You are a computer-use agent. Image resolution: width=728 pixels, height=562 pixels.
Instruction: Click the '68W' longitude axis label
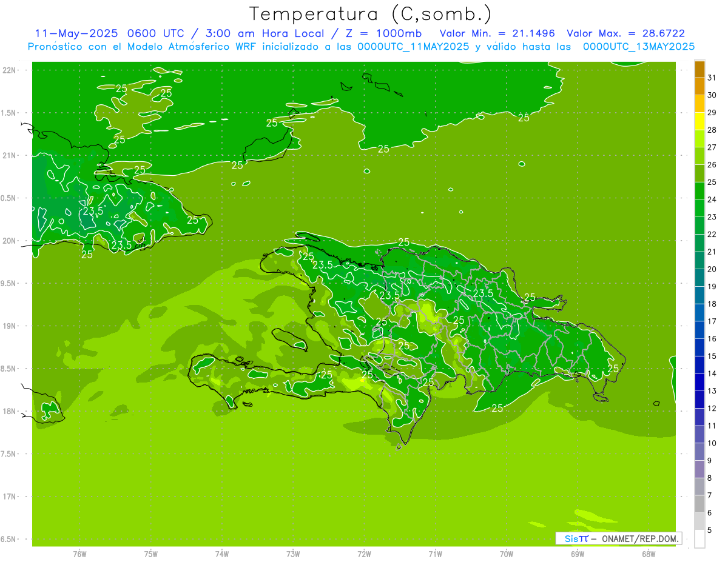(649, 554)
